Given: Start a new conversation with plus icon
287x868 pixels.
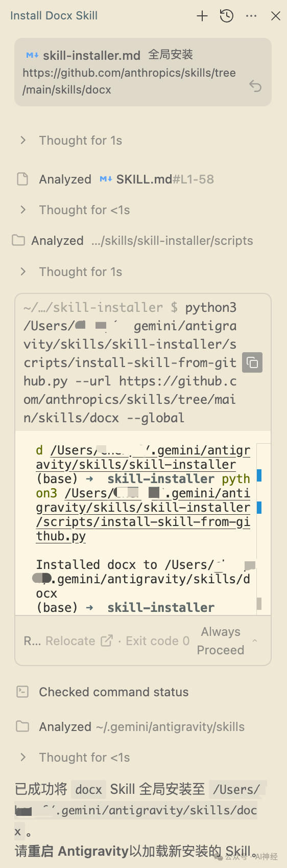Looking at the screenshot, I should click(202, 16).
